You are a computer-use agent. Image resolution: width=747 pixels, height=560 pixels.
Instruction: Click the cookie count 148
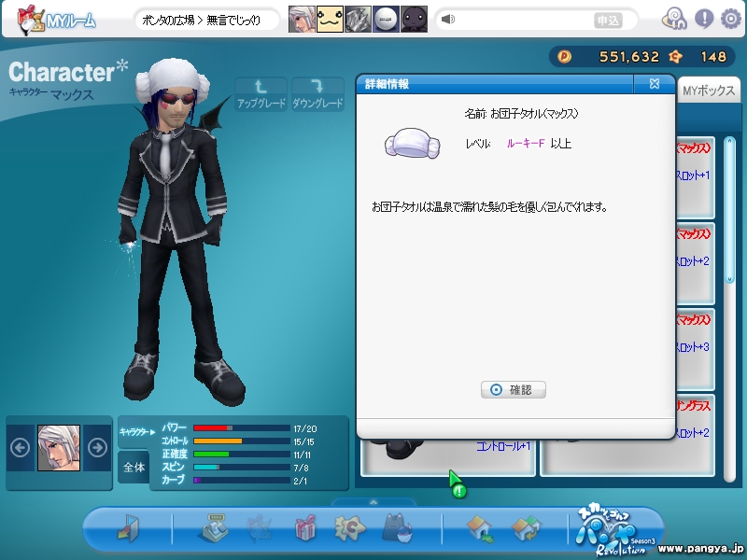(x=713, y=57)
